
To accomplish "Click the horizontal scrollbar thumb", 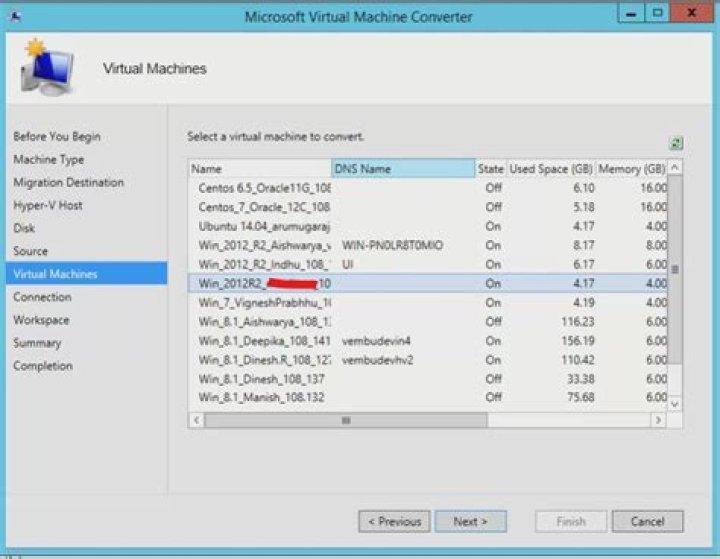I will tap(344, 421).
